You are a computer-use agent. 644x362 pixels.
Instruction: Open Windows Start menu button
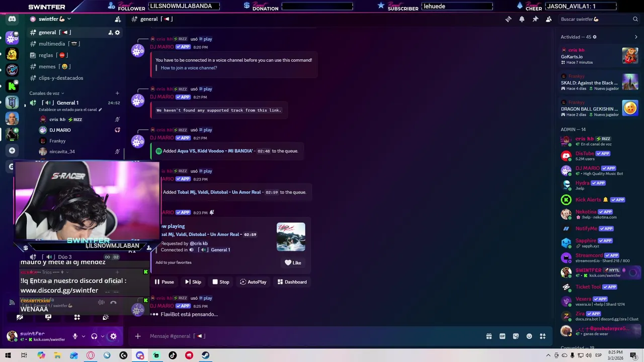point(8,355)
